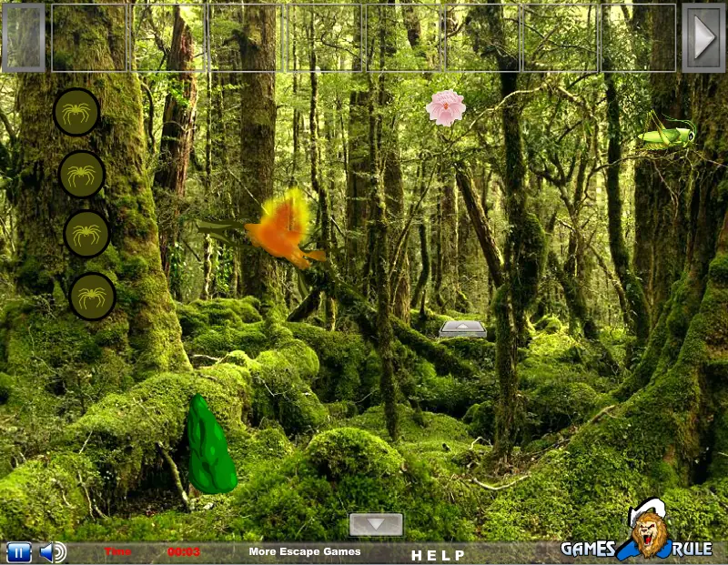Advance the inventory with the right arrow
Screen dimensions: 728x565
pyautogui.click(x=703, y=37)
